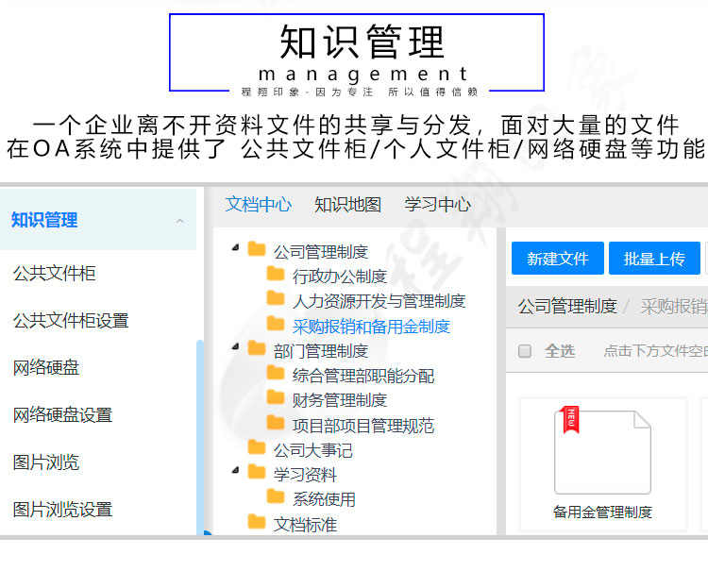The width and height of the screenshot is (708, 588).
Task: Switch to the 学习中心 tab
Action: click(x=437, y=205)
